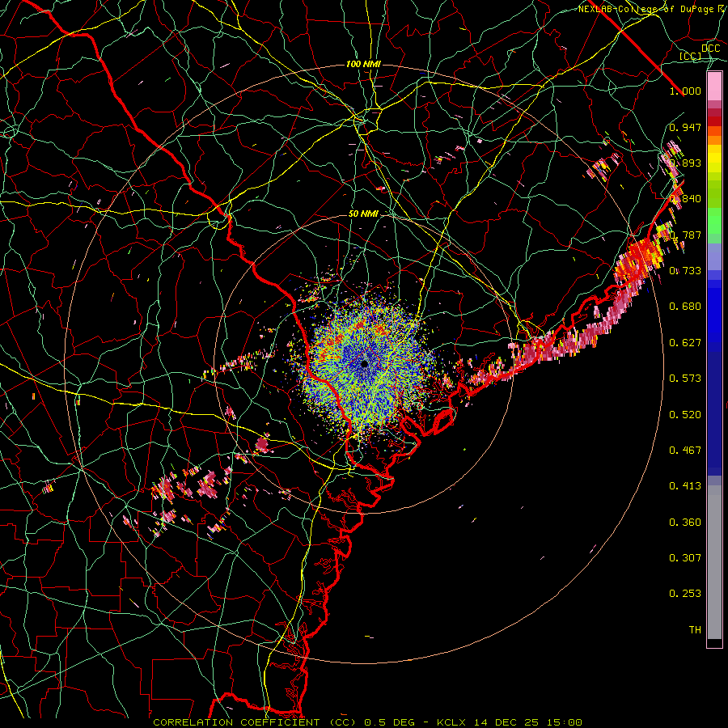Click the 0.573 color scale value

coord(685,379)
